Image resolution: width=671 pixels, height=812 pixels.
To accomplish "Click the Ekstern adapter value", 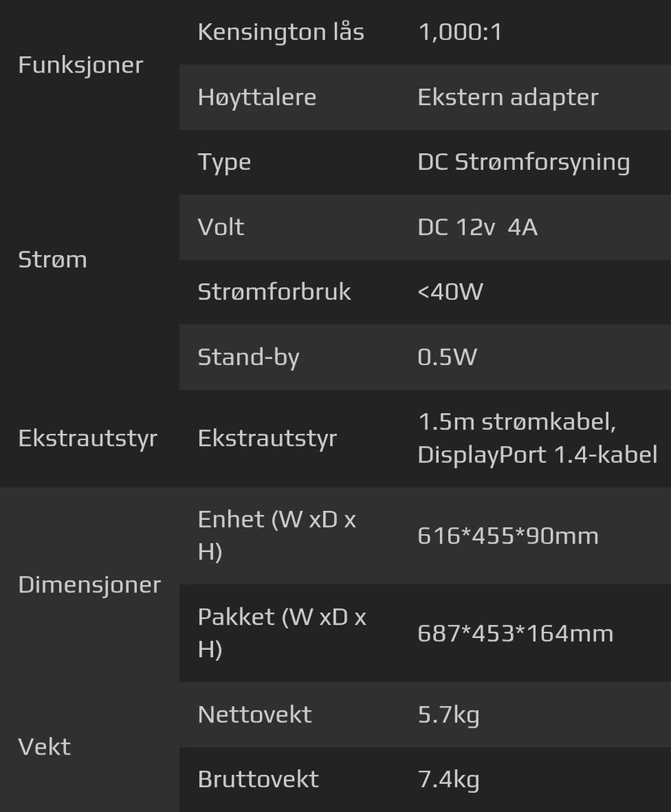I will coord(507,97).
